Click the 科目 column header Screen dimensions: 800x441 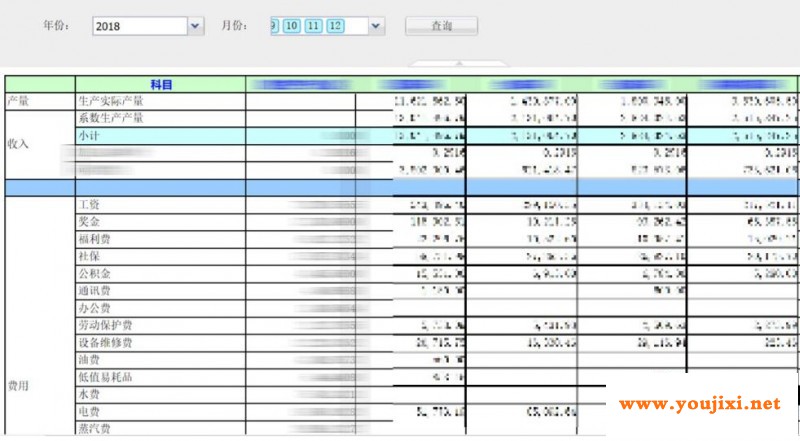coord(161,85)
